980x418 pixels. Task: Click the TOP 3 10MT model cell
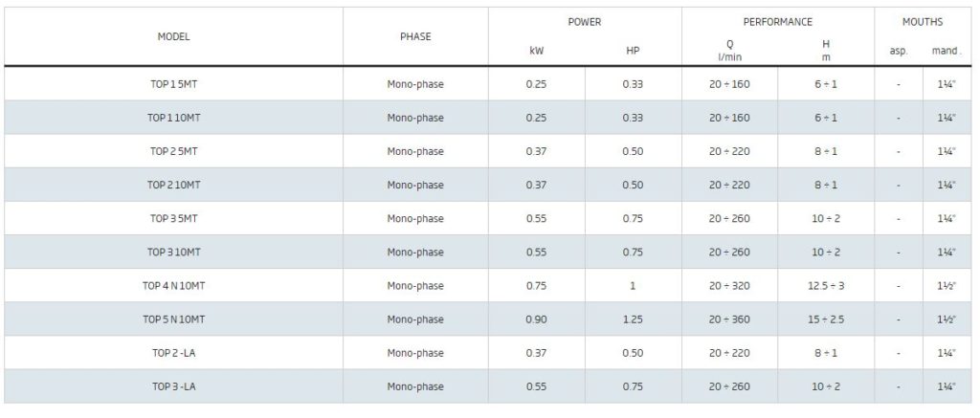pyautogui.click(x=173, y=253)
